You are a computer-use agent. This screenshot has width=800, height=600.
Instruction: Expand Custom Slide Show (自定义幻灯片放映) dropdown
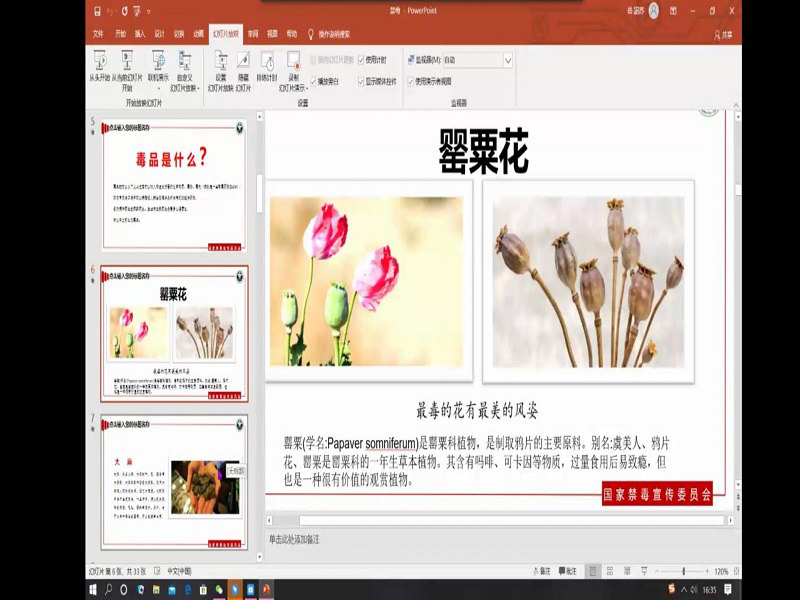tap(185, 70)
